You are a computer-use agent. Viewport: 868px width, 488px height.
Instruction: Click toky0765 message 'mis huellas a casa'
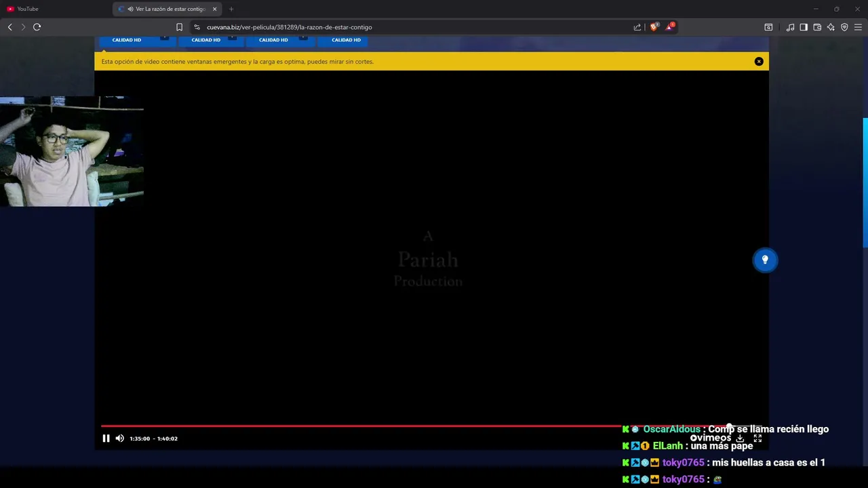[768, 462]
